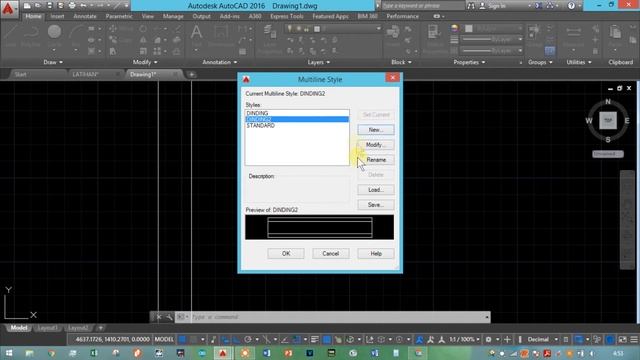Expand the Block panel dropdown
This screenshot has width=640, height=360.
point(401,62)
